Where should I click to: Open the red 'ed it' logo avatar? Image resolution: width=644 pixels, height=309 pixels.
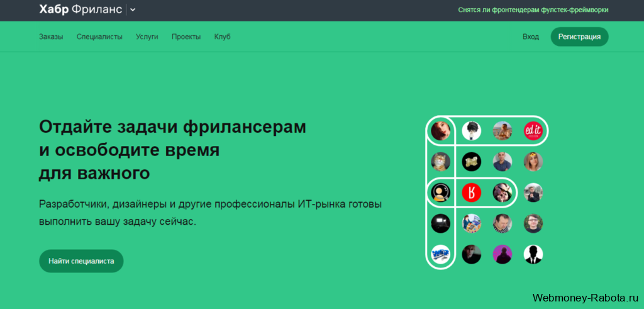point(533,131)
